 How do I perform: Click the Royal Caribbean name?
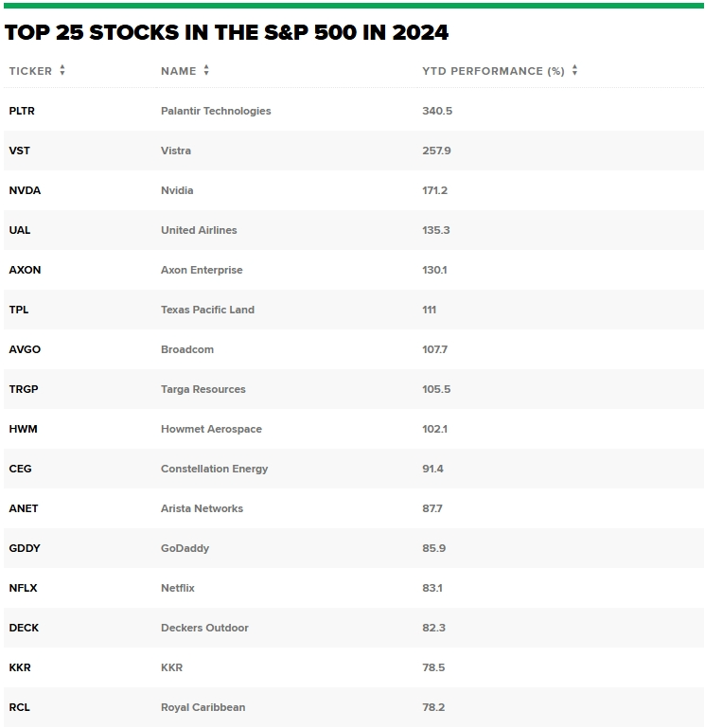point(203,707)
